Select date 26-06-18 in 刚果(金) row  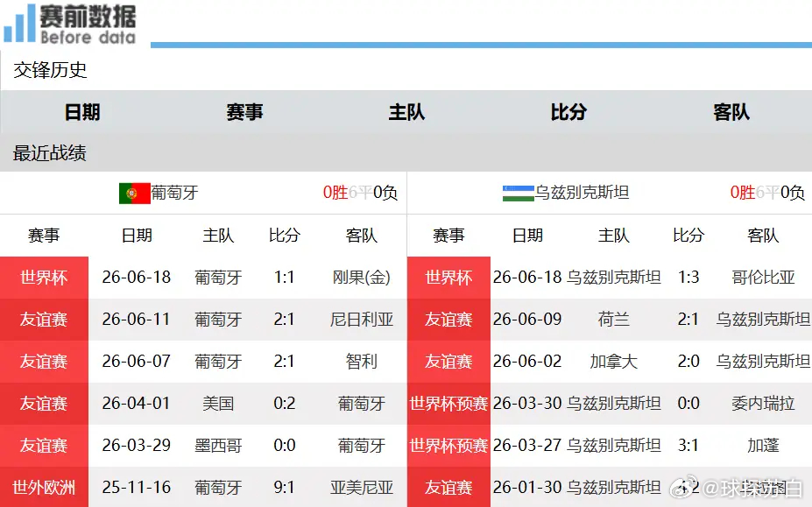point(136,278)
